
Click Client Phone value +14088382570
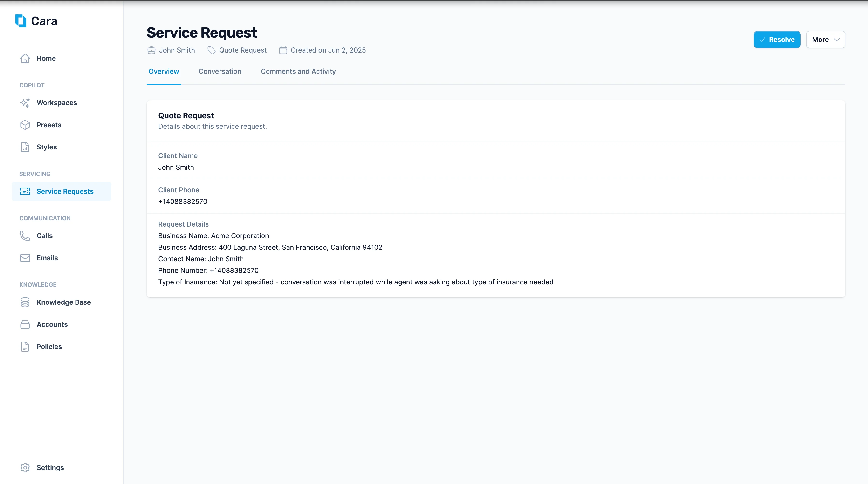[183, 202]
